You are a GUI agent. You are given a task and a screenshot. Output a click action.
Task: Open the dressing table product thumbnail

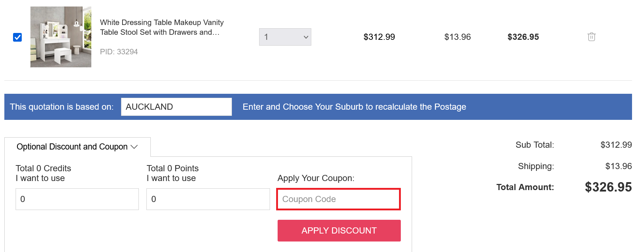(x=61, y=37)
